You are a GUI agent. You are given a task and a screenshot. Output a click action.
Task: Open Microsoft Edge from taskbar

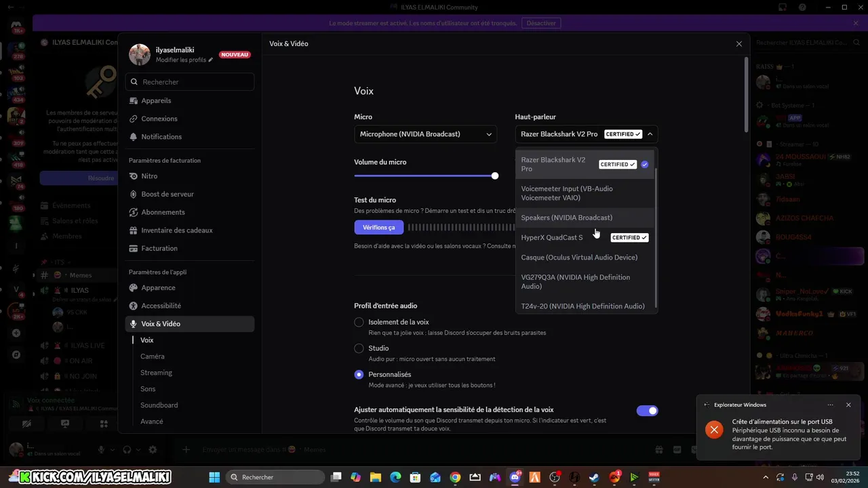point(395,477)
